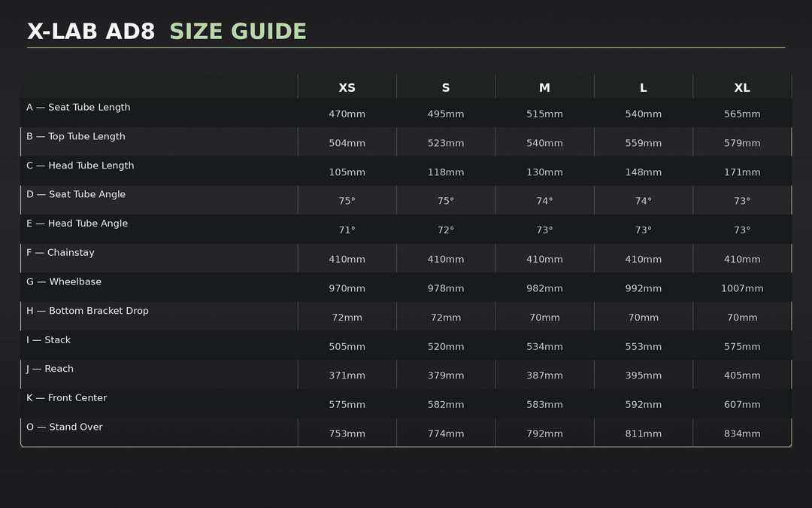Screen dimensions: 812x508
Task: Select the 534mm stack value for M
Action: click(x=544, y=347)
